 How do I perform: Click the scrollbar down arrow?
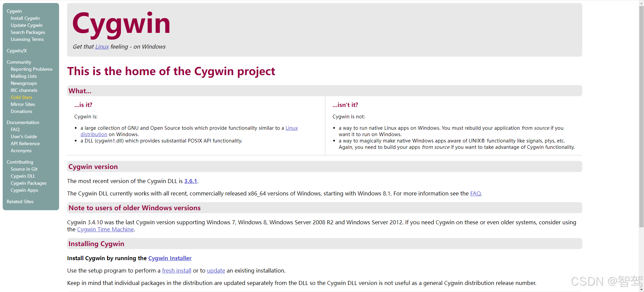pyautogui.click(x=641, y=290)
